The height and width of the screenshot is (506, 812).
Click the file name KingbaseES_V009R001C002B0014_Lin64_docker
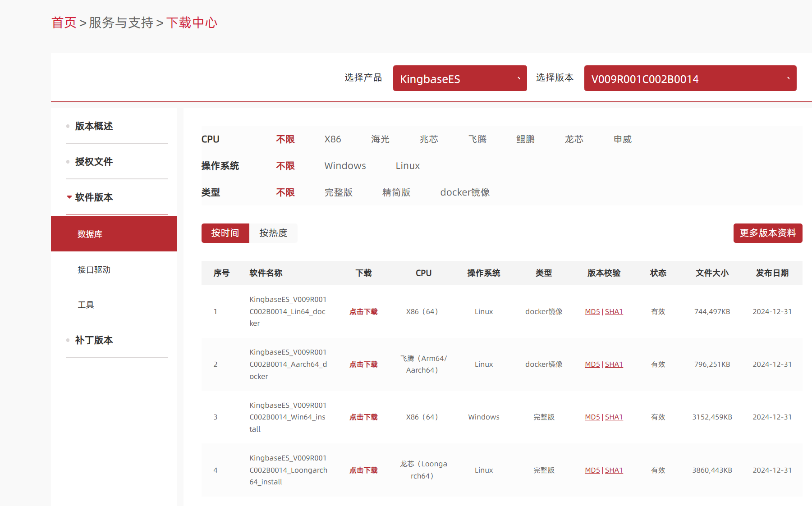pyautogui.click(x=288, y=311)
